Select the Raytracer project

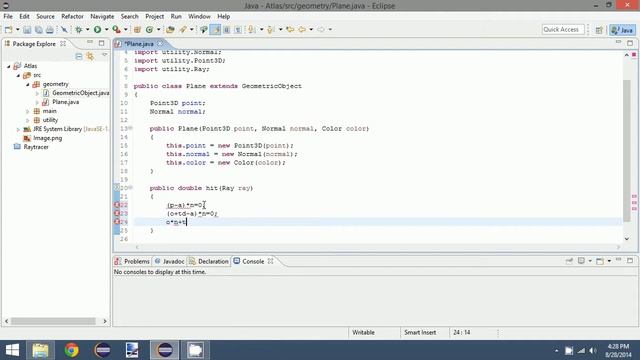(31, 147)
